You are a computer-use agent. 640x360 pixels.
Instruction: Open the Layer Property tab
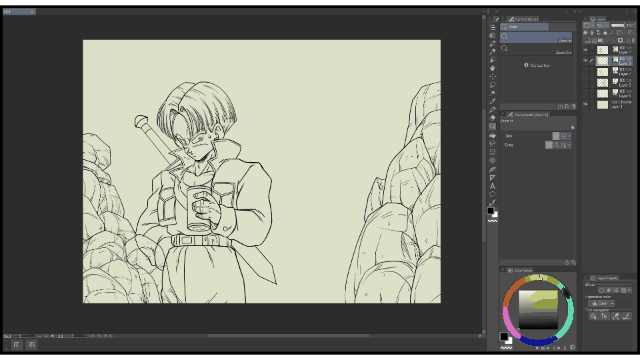604,278
